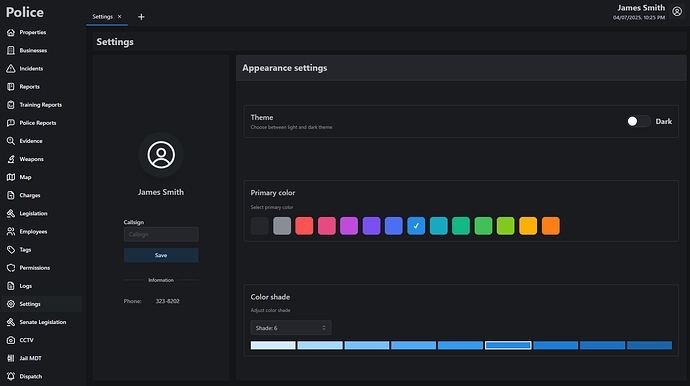Choose the orange primary color swatch
Image resolution: width=690 pixels, height=386 pixels.
coord(551,226)
